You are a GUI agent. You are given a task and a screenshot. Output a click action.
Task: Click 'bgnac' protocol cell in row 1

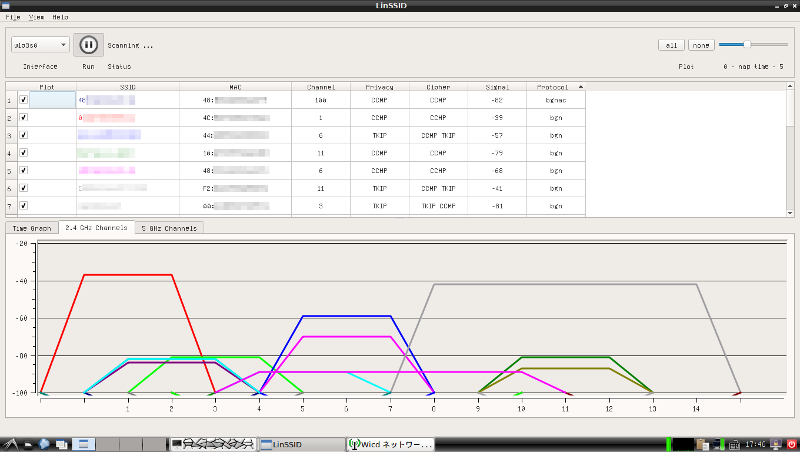pos(556,100)
